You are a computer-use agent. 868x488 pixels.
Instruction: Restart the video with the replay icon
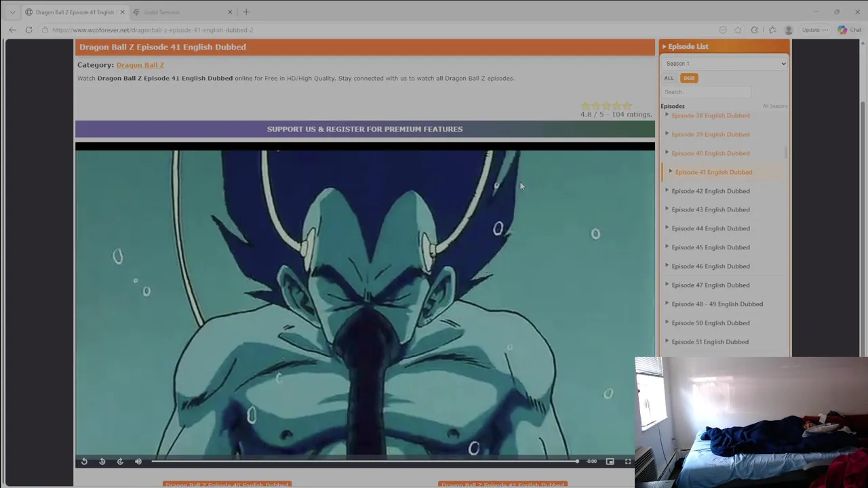click(x=84, y=462)
